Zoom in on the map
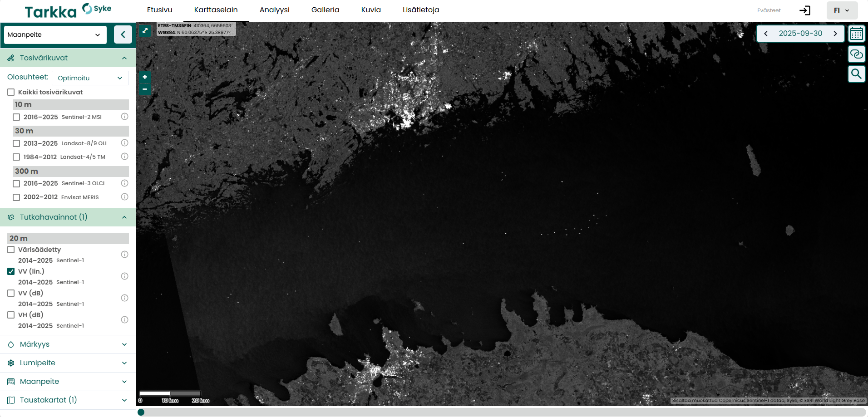 point(145,77)
